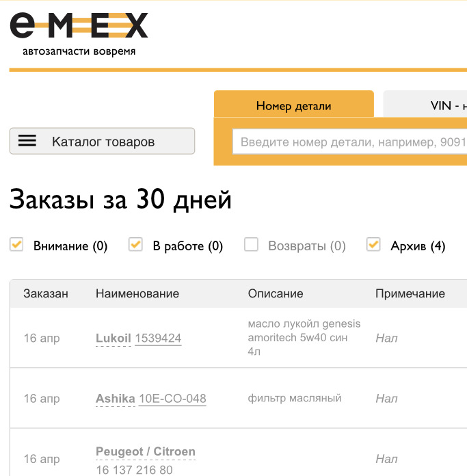467x476 pixels.
Task: Open the Lukoil brand link
Action: [x=114, y=338]
